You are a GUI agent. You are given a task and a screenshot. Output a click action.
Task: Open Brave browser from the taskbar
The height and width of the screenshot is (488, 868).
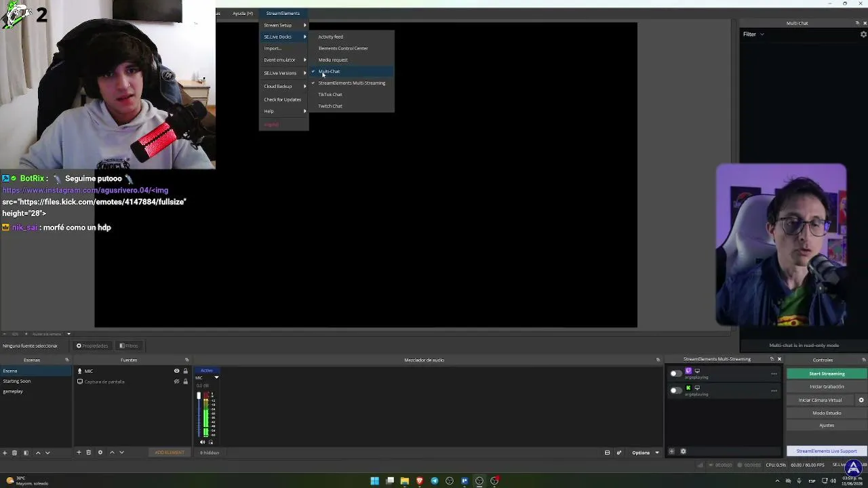tap(420, 481)
